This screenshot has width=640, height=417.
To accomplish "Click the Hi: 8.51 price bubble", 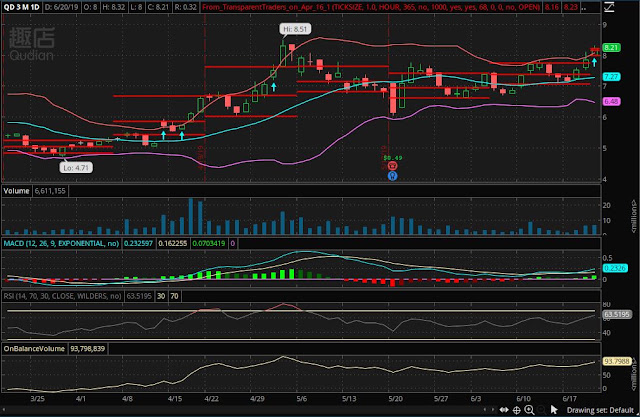I will click(295, 29).
